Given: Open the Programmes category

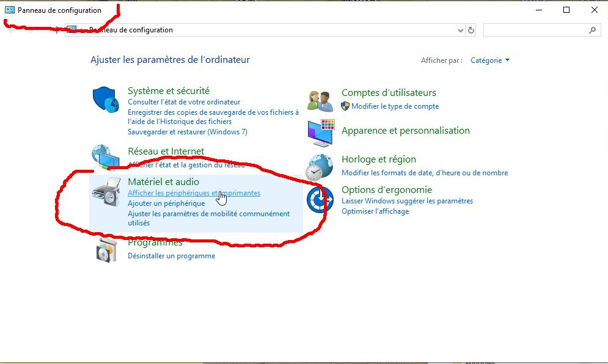Looking at the screenshot, I should tap(155, 242).
